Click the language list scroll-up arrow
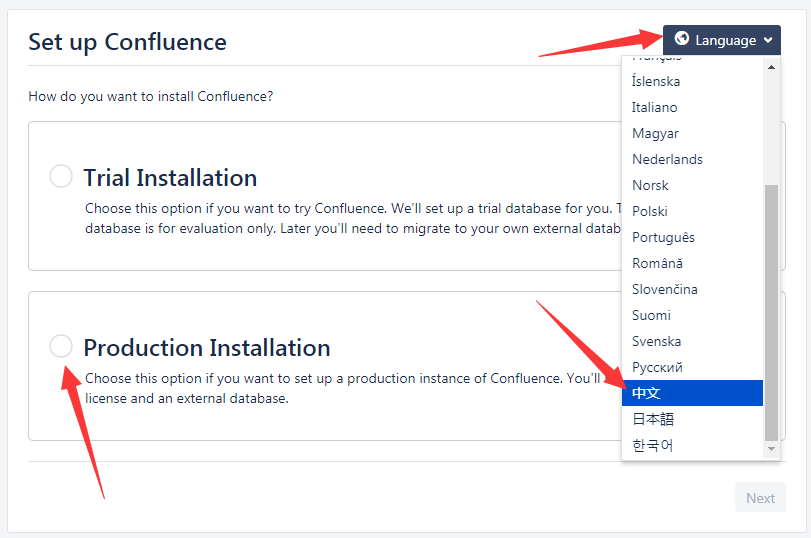 tap(771, 67)
